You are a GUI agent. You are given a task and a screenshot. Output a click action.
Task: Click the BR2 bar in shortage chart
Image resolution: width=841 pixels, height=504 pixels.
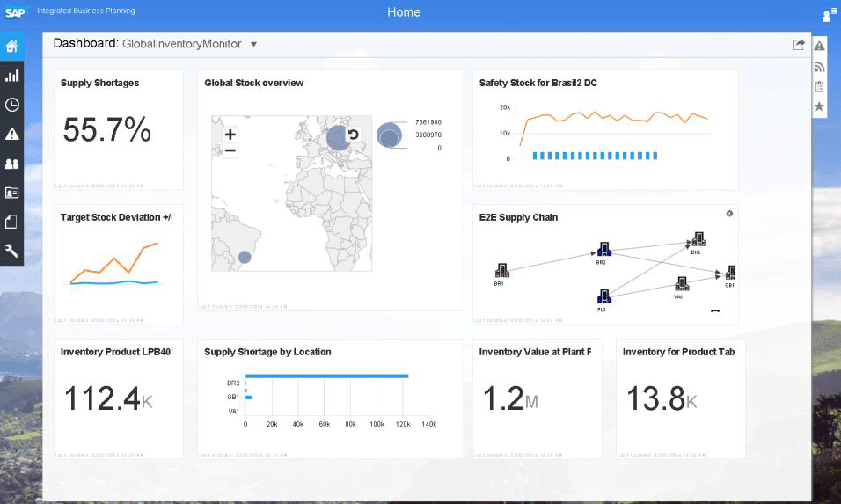pos(326,376)
